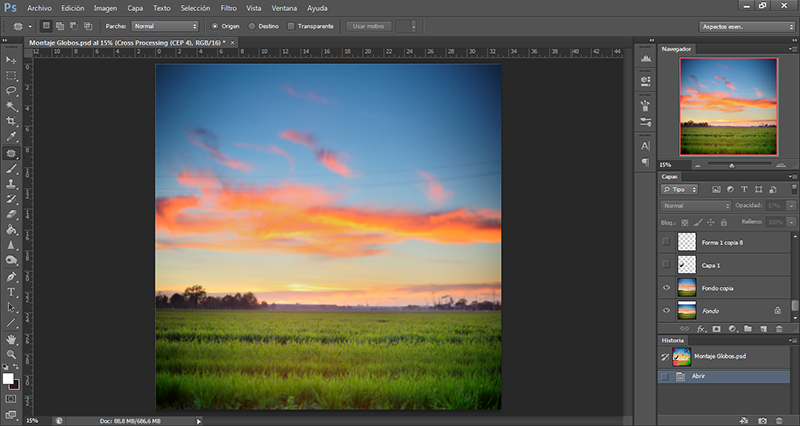Click the foreground color swatch
The width and height of the screenshot is (800, 426).
click(x=8, y=379)
